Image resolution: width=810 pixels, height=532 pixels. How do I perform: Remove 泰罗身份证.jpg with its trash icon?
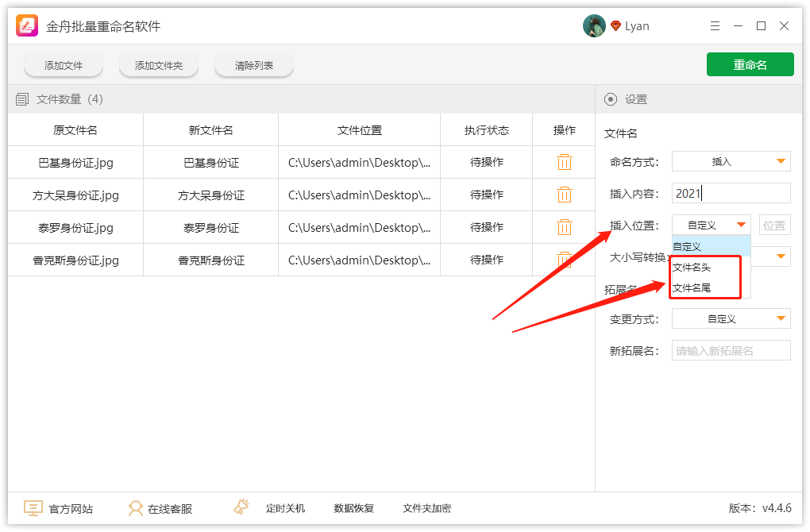pos(564,227)
